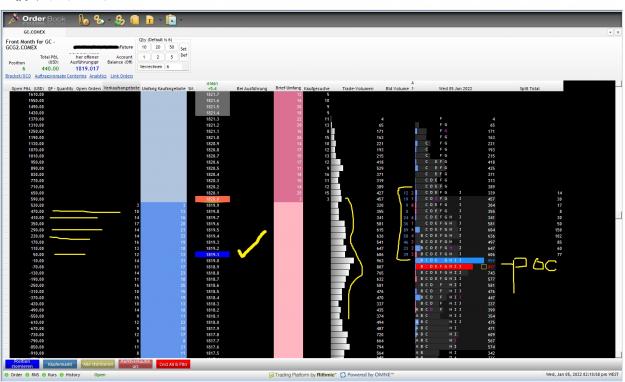This screenshot has width=625, height=382.
Task: Set quantity to 2
Action: coord(158,57)
